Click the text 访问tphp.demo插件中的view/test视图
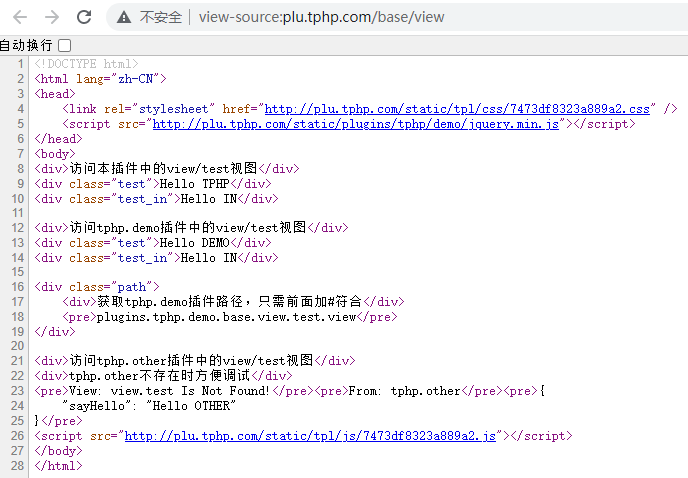 pos(188,227)
